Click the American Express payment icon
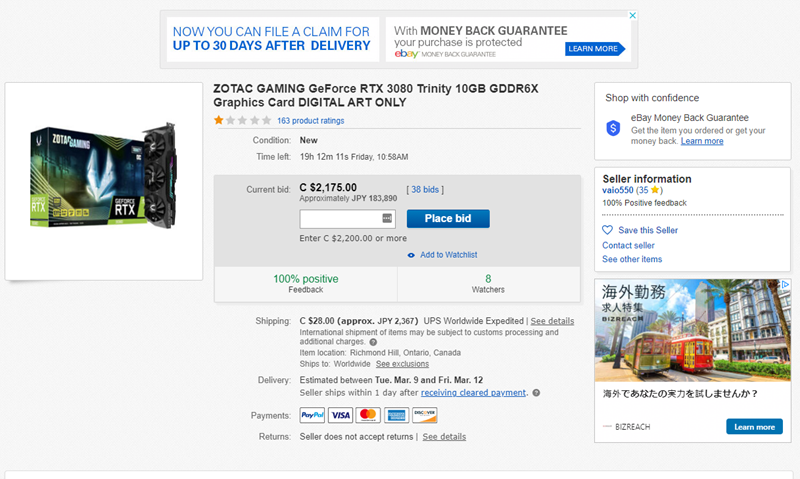Image resolution: width=800 pixels, height=479 pixels. (396, 415)
